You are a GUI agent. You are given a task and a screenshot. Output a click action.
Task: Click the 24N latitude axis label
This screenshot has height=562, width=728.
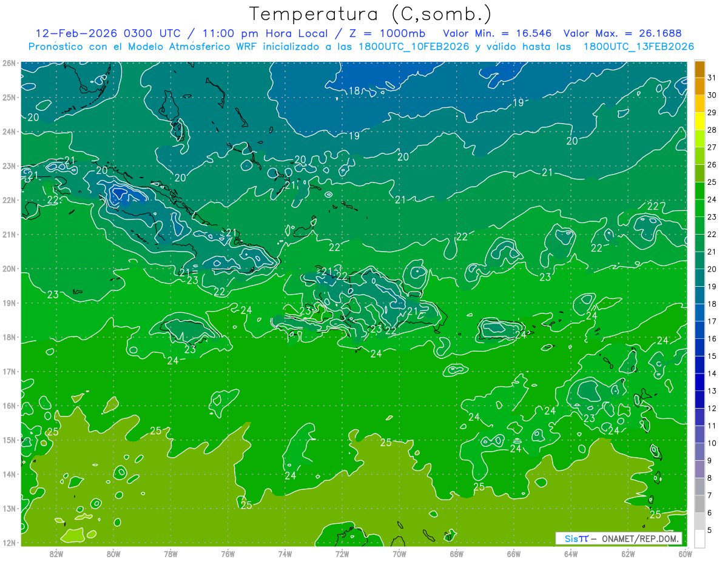point(8,132)
